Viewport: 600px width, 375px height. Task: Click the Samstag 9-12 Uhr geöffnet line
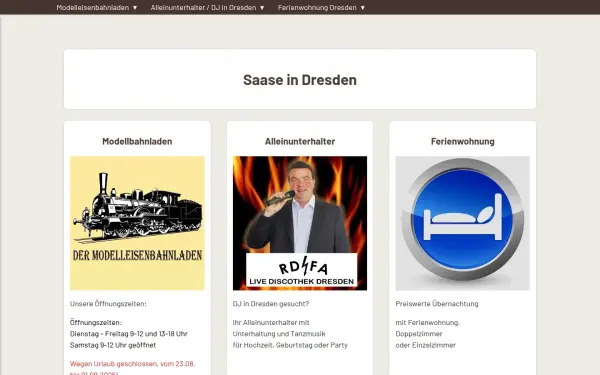click(113, 345)
